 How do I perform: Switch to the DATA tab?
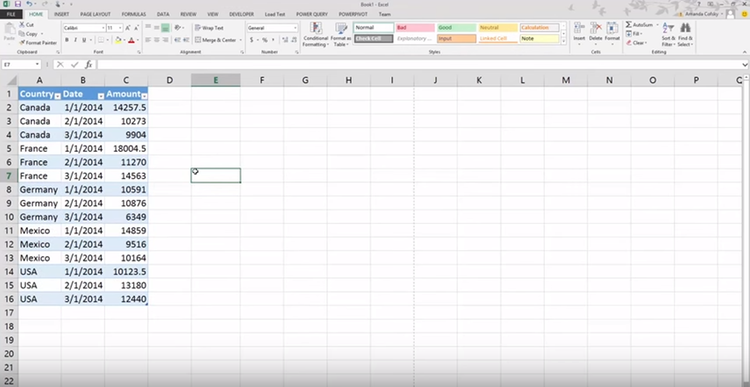click(x=163, y=14)
